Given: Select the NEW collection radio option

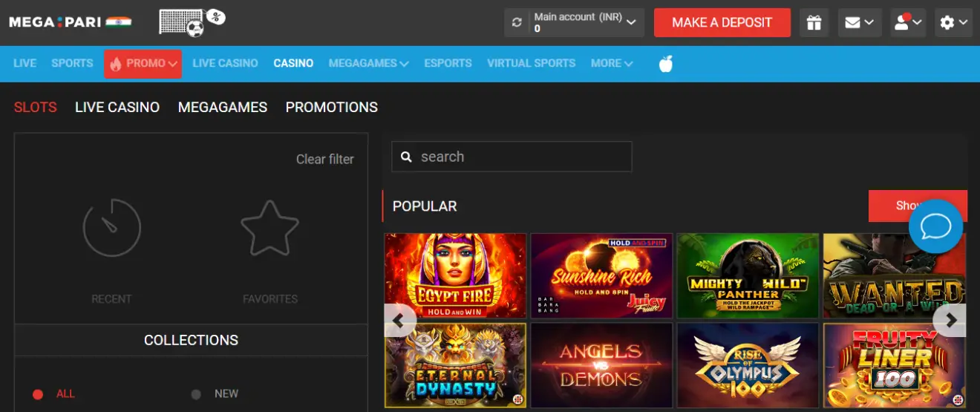Looking at the screenshot, I should (x=197, y=394).
